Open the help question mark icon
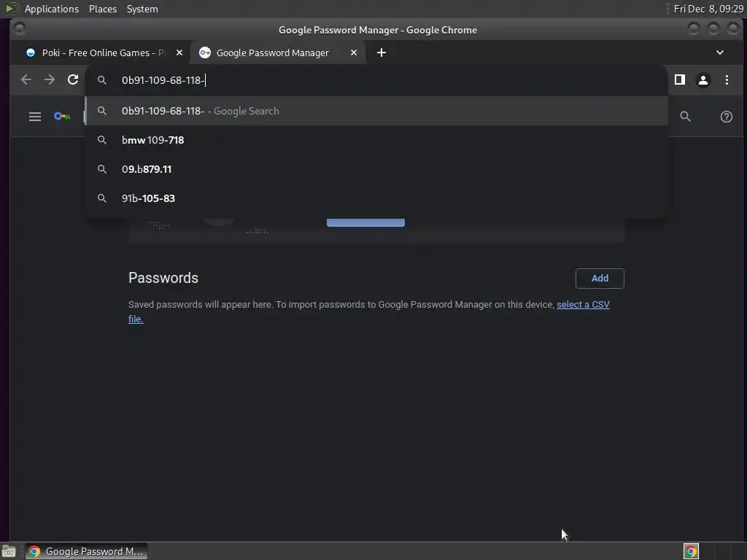This screenshot has width=747, height=560. click(726, 117)
